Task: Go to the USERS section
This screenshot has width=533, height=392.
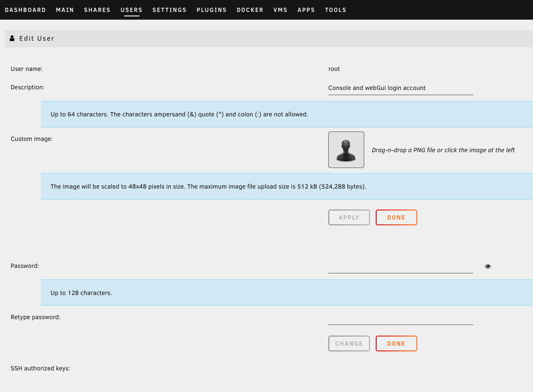Action: coord(131,10)
